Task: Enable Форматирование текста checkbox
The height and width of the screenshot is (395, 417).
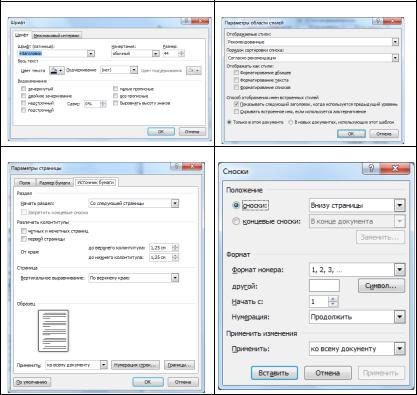Action: point(236,80)
